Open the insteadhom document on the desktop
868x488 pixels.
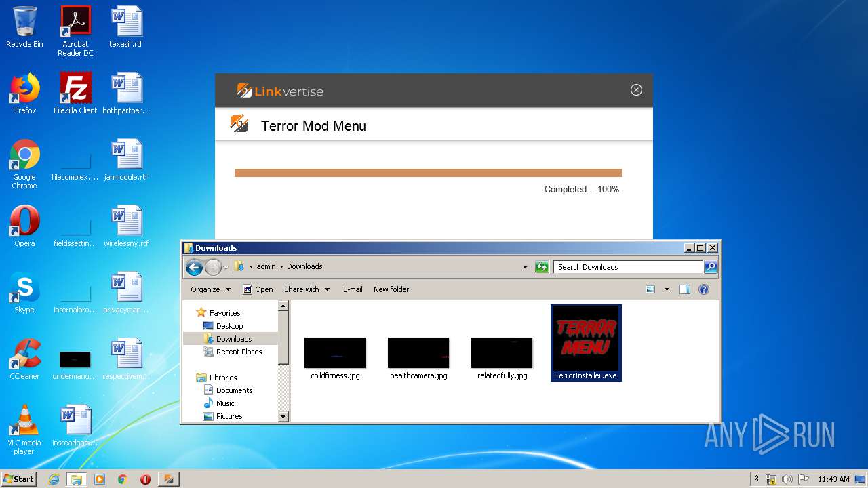click(75, 426)
